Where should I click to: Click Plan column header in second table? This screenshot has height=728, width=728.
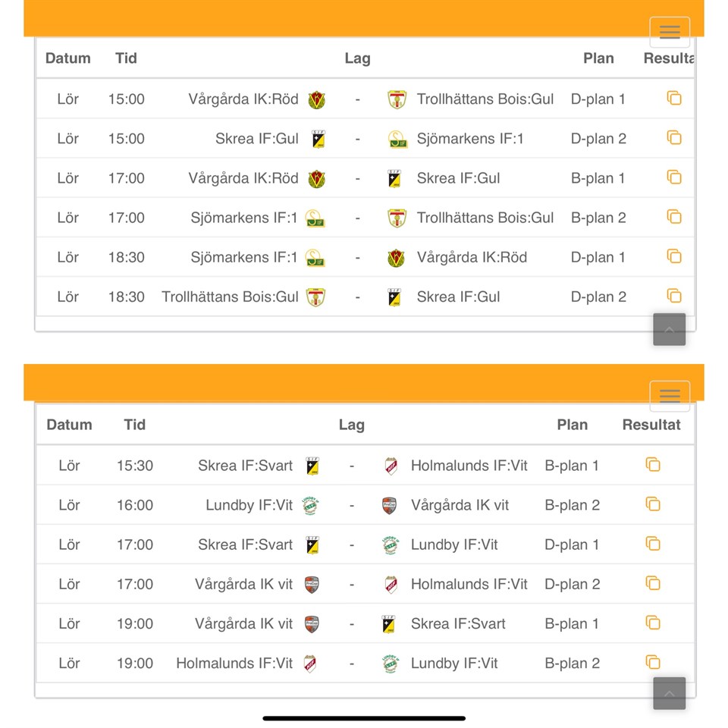point(572,425)
